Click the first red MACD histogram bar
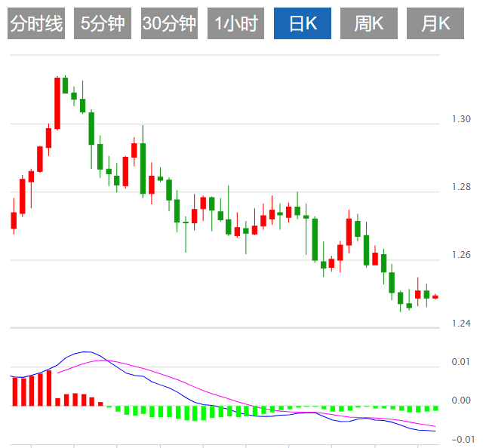 [x=14, y=391]
